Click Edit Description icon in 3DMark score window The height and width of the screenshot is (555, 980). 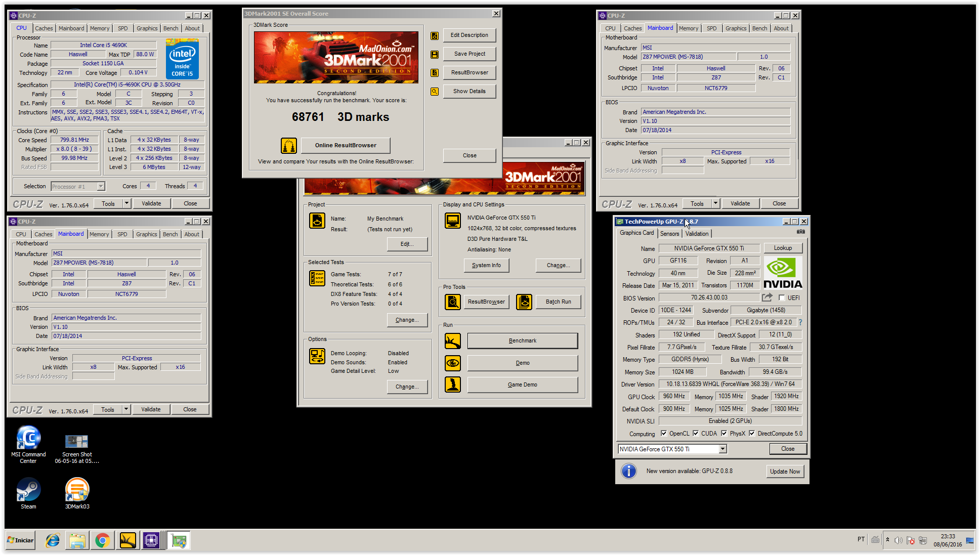[435, 36]
